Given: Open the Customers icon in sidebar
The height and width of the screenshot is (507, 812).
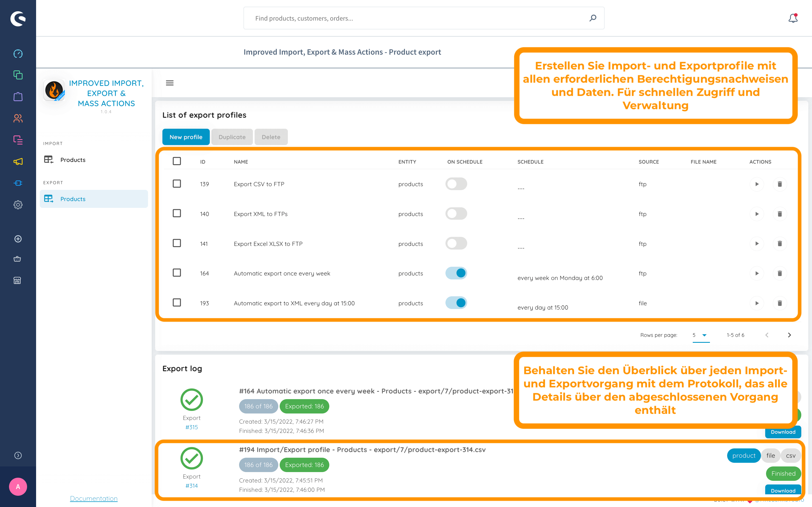Looking at the screenshot, I should point(18,118).
